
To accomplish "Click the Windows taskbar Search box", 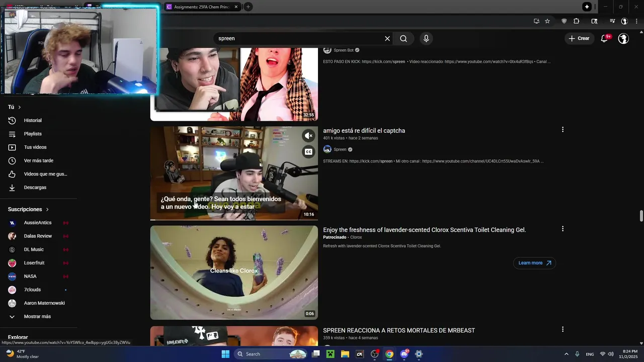I will (271, 354).
